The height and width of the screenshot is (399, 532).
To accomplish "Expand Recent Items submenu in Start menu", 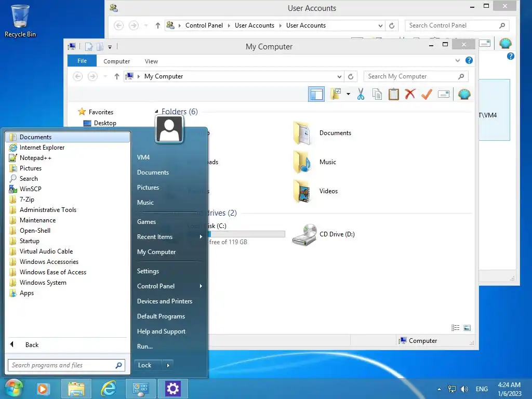I will pos(201,236).
